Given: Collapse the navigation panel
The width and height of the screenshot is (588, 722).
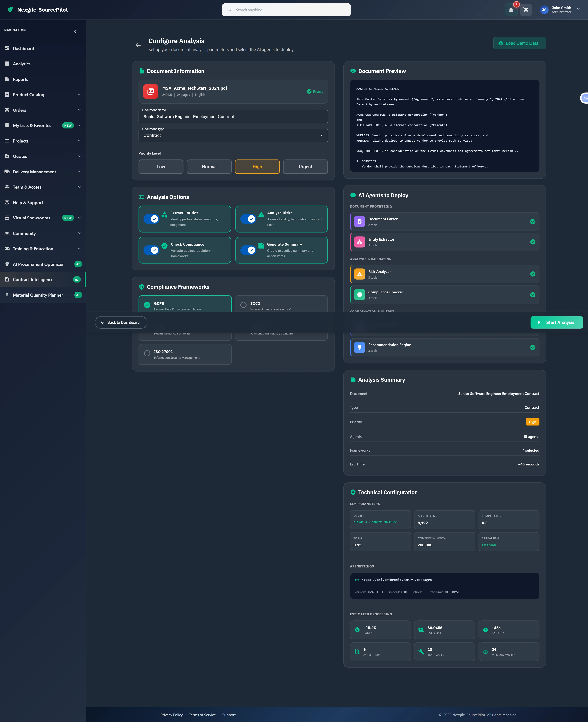Looking at the screenshot, I should [75, 31].
